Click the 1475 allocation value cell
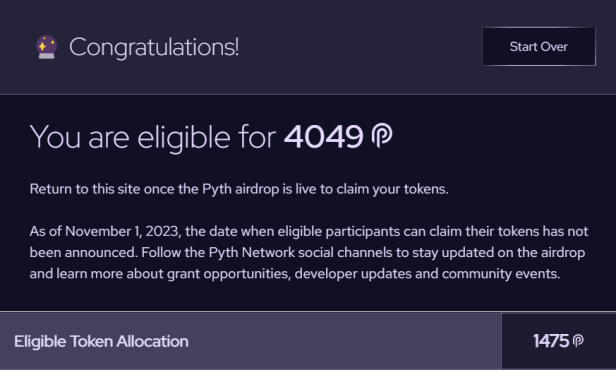Viewport: 616px width, 370px height. tap(559, 341)
